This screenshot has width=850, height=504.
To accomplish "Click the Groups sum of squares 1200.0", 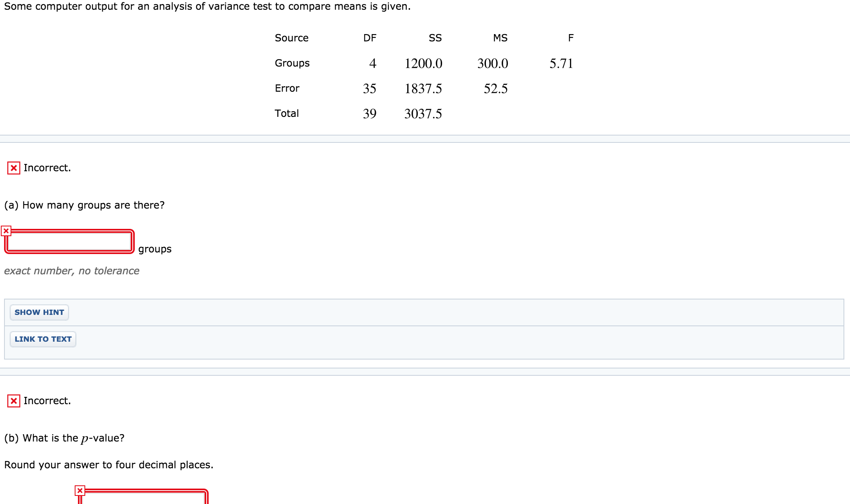I will click(423, 63).
